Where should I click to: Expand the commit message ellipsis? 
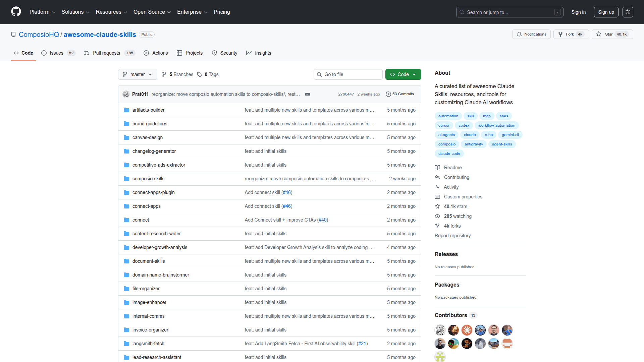[307, 94]
